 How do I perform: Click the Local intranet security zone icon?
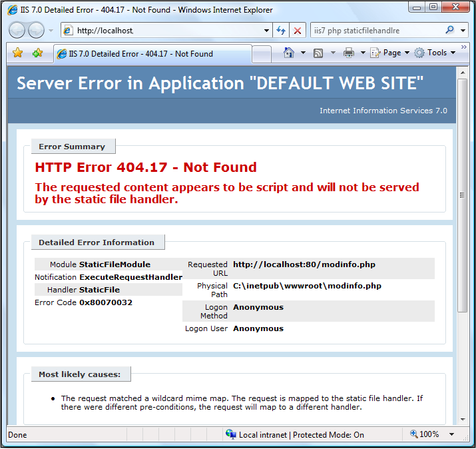click(x=231, y=434)
